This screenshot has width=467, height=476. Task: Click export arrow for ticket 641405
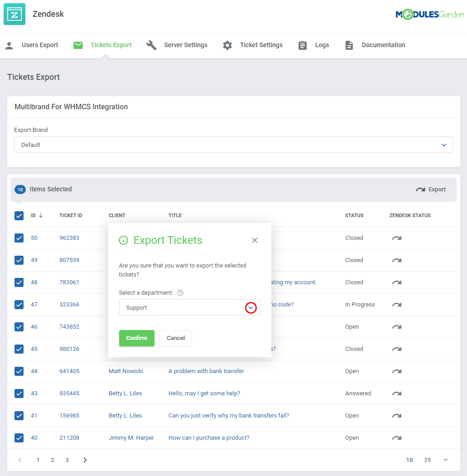coord(397,371)
